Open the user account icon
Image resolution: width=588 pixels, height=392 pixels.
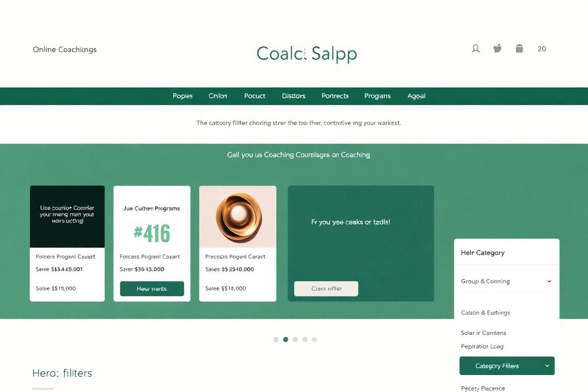[x=475, y=49]
